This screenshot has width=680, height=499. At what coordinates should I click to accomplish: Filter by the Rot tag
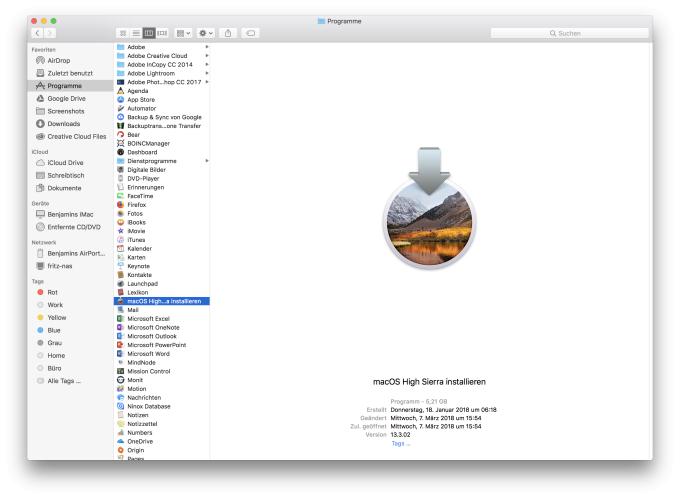(70, 292)
